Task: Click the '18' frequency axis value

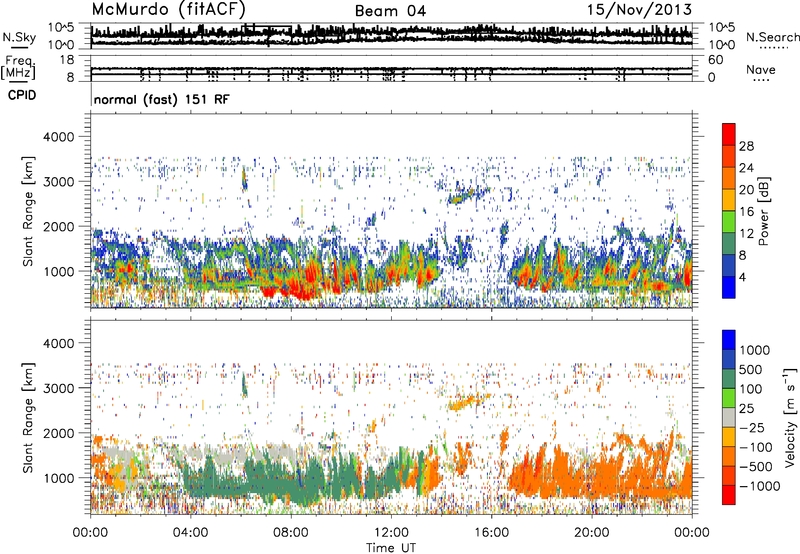Action: 67,60
